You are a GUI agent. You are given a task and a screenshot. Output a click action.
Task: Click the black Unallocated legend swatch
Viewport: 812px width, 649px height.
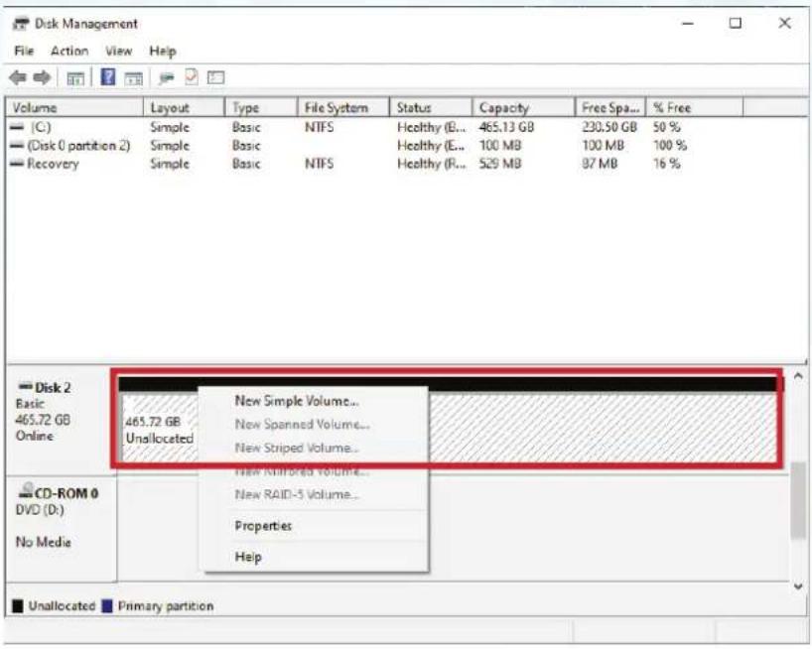coord(18,605)
